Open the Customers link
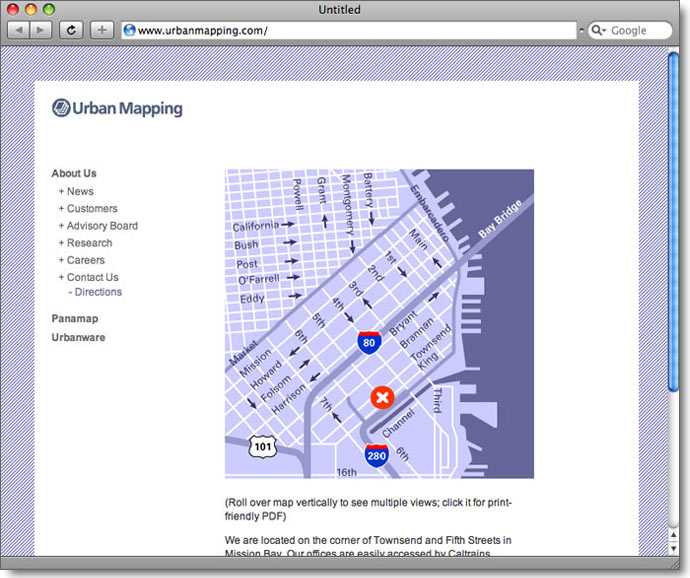Screen dimensions: 690x578 pyautogui.click(x=92, y=208)
